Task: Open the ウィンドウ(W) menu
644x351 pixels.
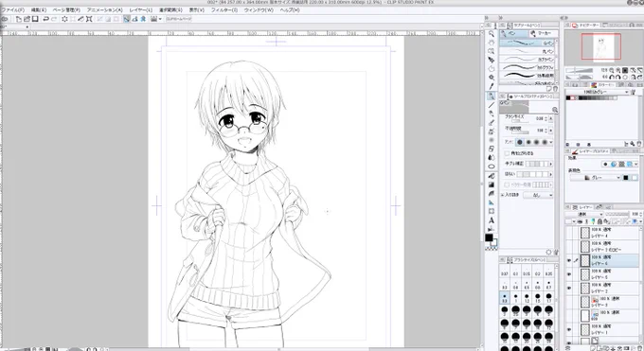Action: click(x=259, y=9)
